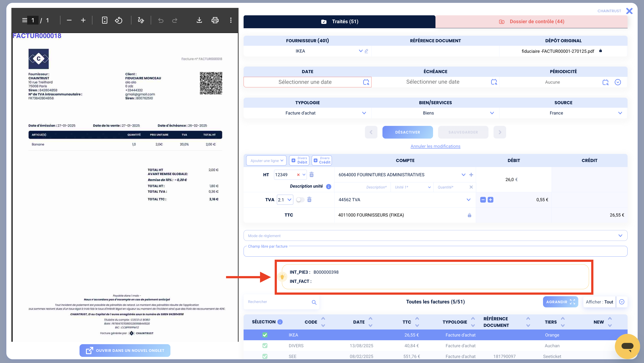Viewport: 644px width, 363px height.
Task: Show Sélection column info tooltip
Action: pyautogui.click(x=280, y=322)
